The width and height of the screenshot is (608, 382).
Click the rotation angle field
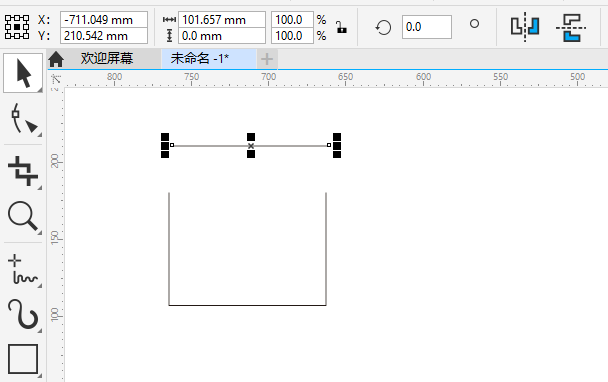click(x=427, y=27)
